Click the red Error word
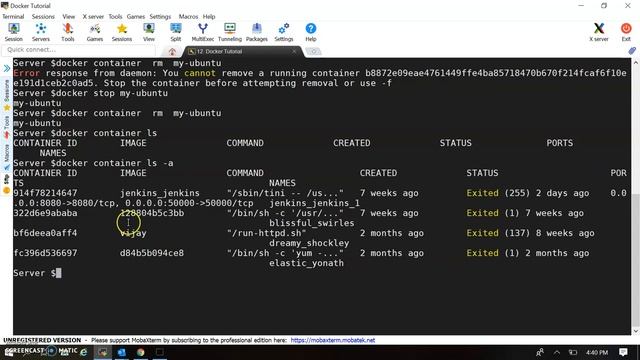The image size is (640, 360). (27, 73)
